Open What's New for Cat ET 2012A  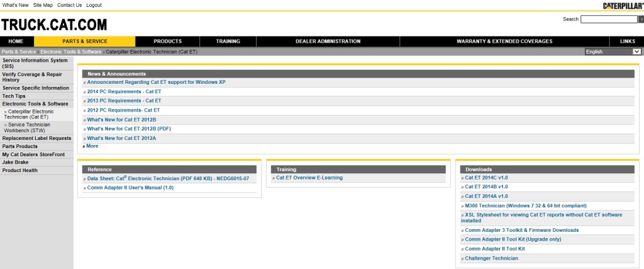[121, 138]
